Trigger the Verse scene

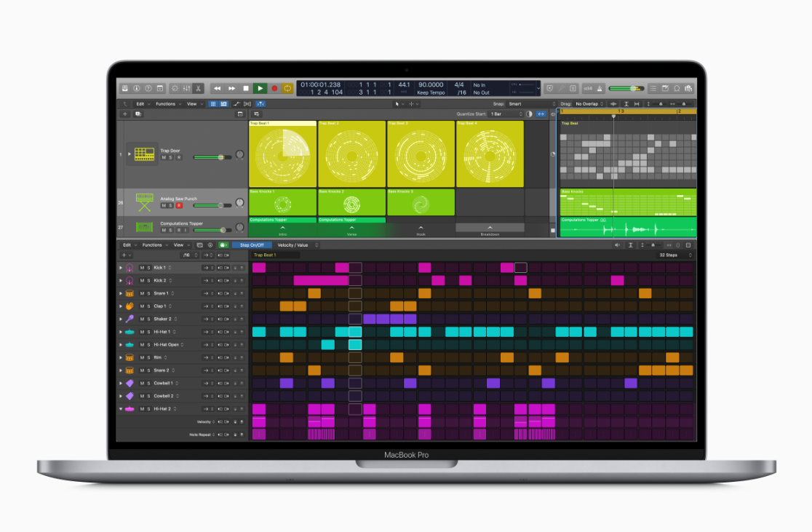click(351, 230)
